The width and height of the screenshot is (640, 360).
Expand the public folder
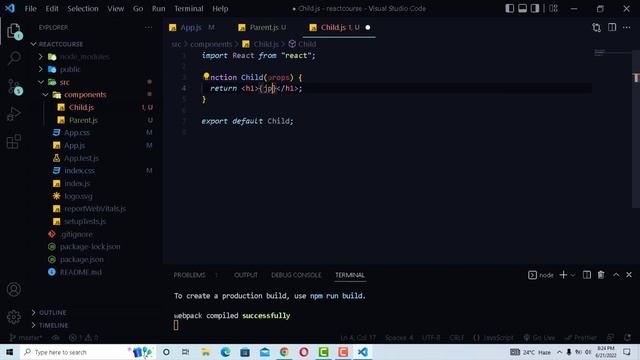(x=40, y=69)
